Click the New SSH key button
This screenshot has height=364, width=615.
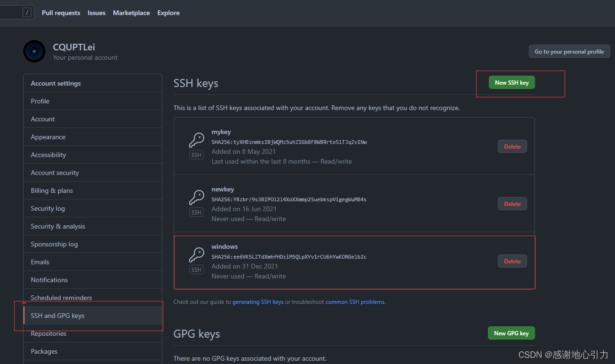click(511, 82)
